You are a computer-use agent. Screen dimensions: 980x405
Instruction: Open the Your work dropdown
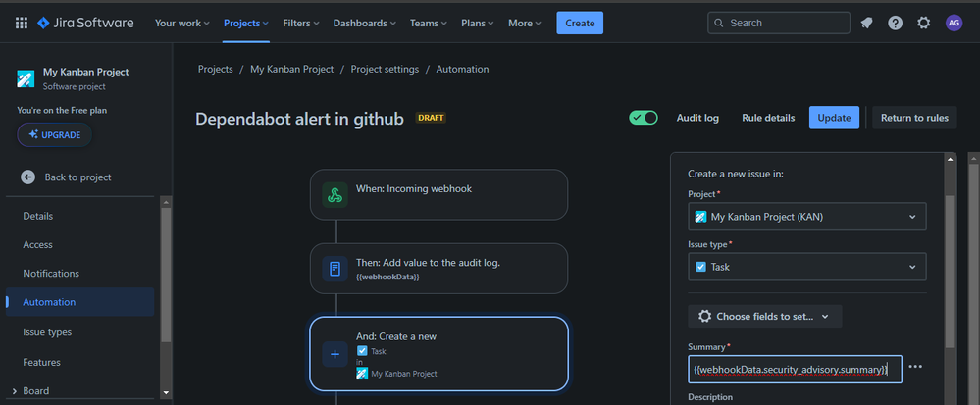click(181, 24)
